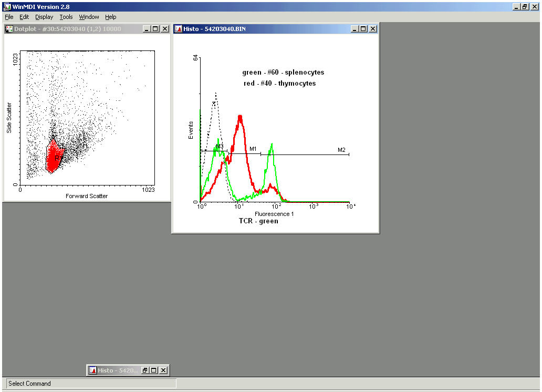542x392 pixels.
Task: Open the Tools menu
Action: click(x=66, y=17)
